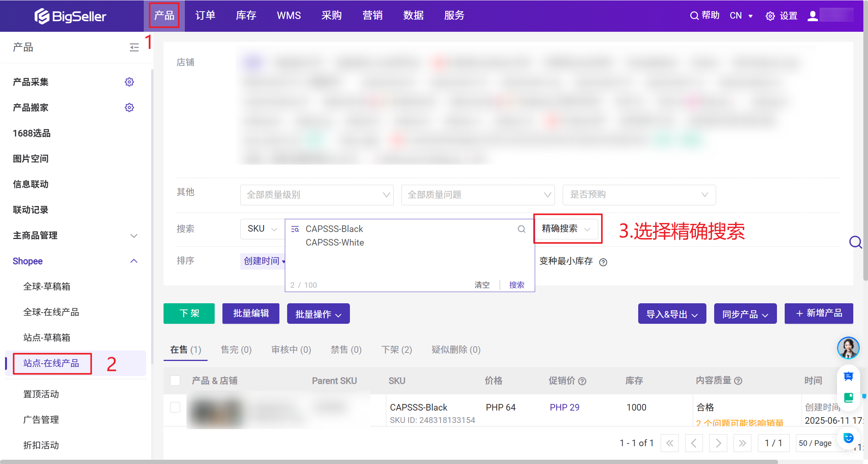Open the 全部质量问题 dropdown

(x=478, y=195)
